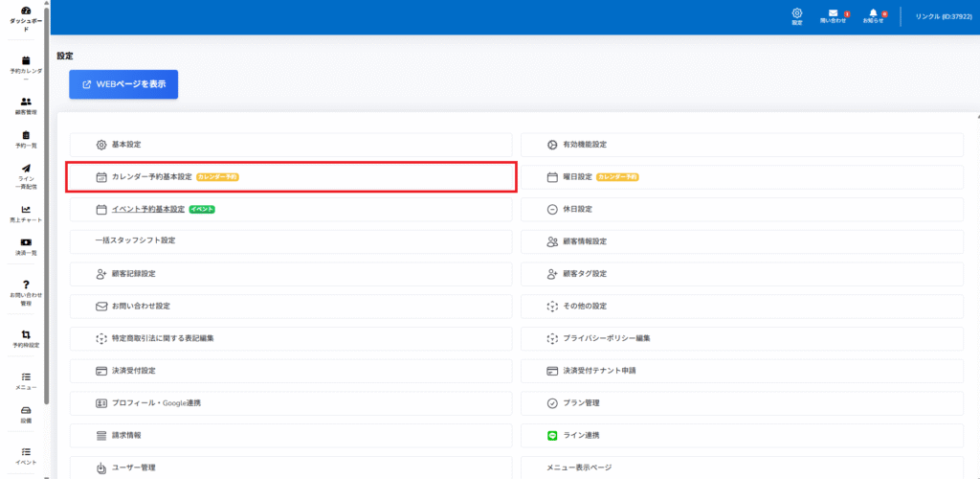Select 基本設定 settings item

(x=125, y=145)
